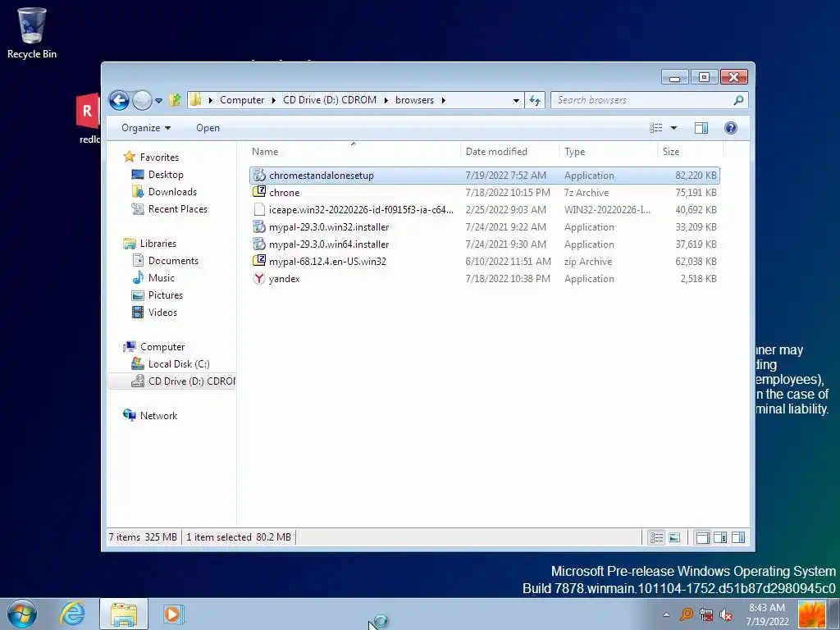Open the Recycle Bin desktop icon
Image resolution: width=840 pixels, height=630 pixels.
pyautogui.click(x=31, y=33)
